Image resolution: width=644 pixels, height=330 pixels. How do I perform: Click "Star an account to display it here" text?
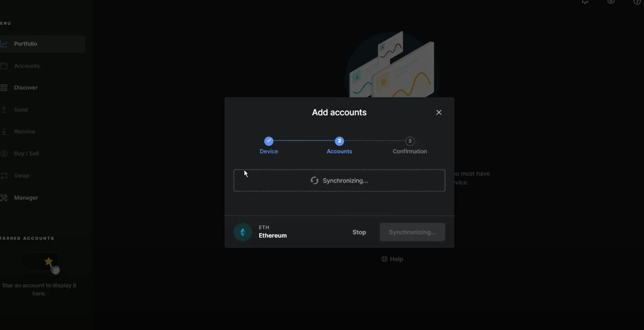tap(39, 290)
